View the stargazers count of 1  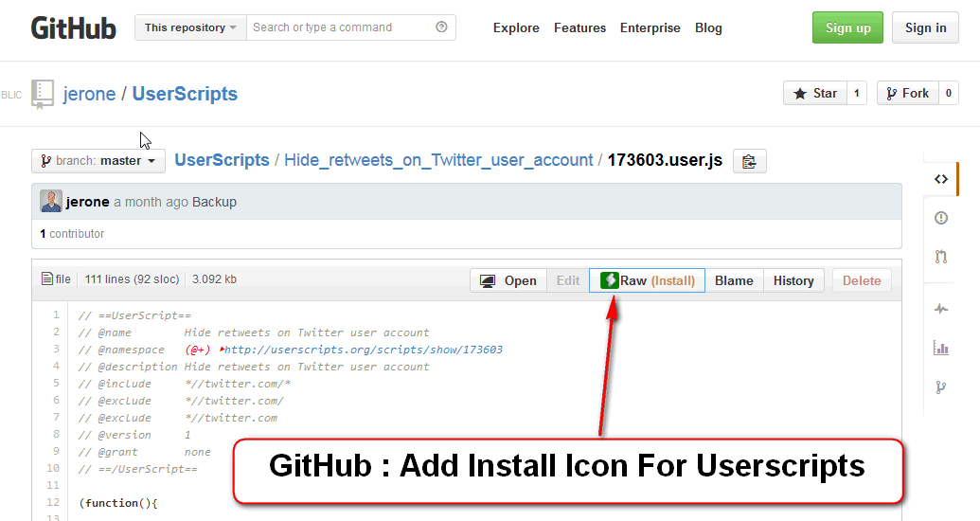[x=856, y=93]
